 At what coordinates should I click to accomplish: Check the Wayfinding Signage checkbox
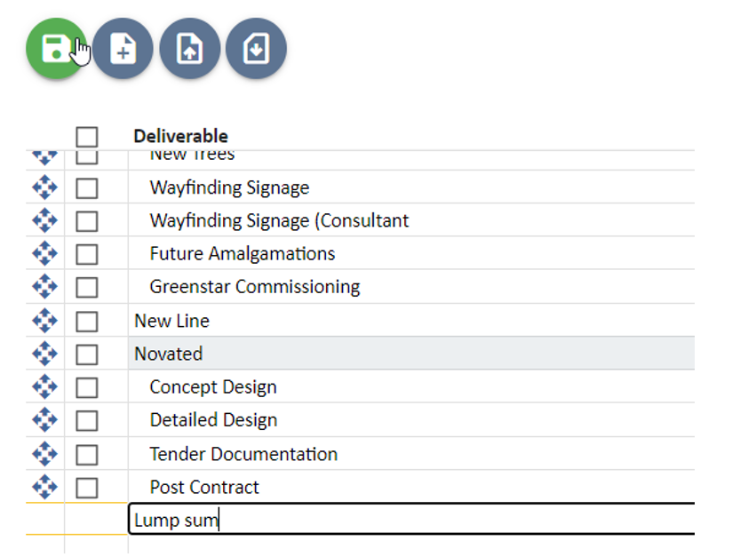pyautogui.click(x=86, y=187)
